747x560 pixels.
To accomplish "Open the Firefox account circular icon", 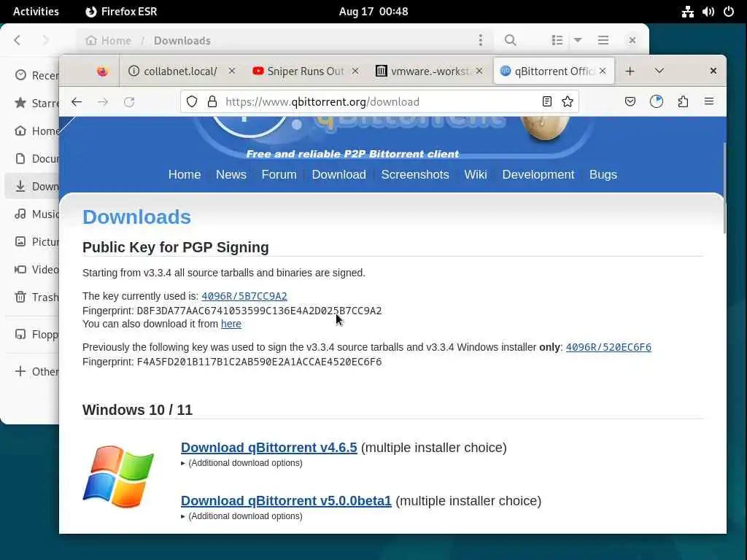I will click(x=657, y=101).
